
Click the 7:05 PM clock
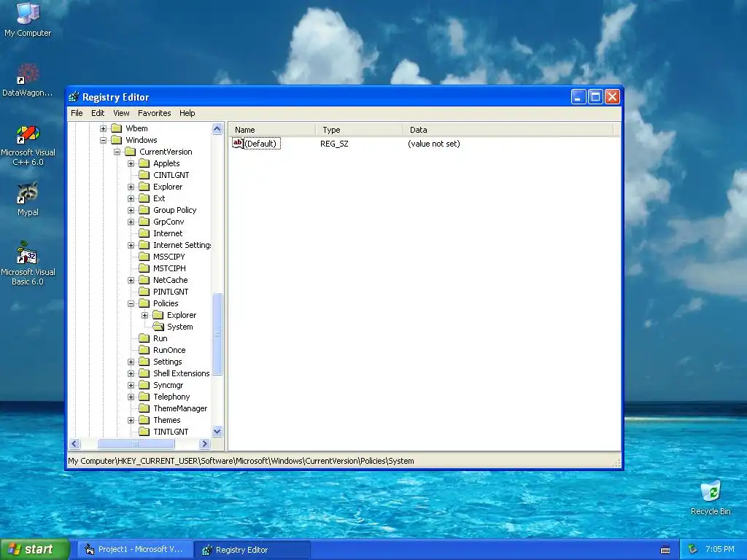[x=720, y=549]
